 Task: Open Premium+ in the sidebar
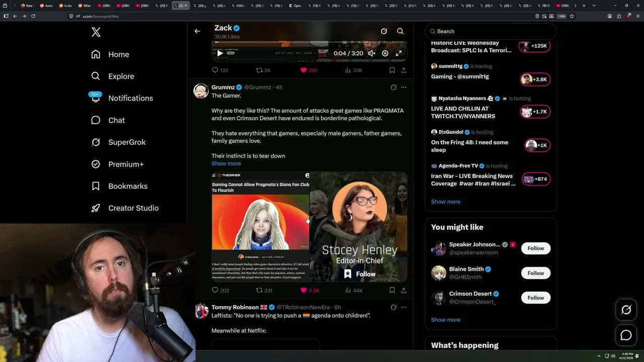117,164
